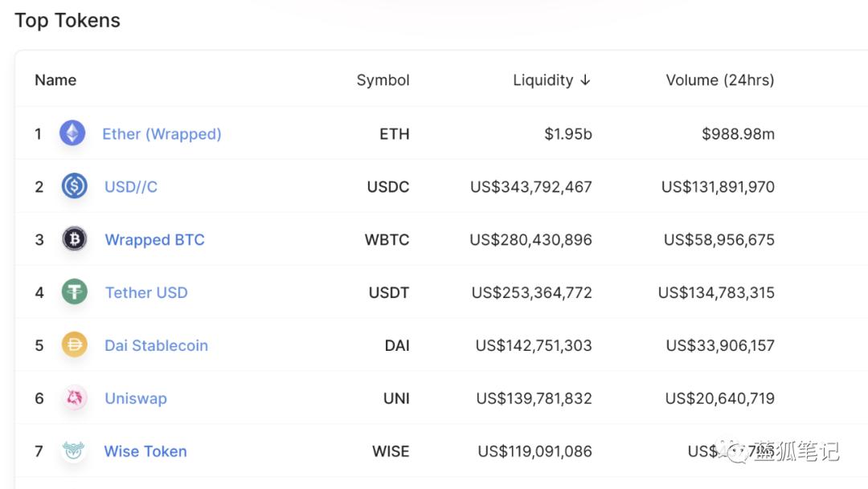
Task: Click liquidity value US$142,751,303
Action: pyautogui.click(x=534, y=346)
